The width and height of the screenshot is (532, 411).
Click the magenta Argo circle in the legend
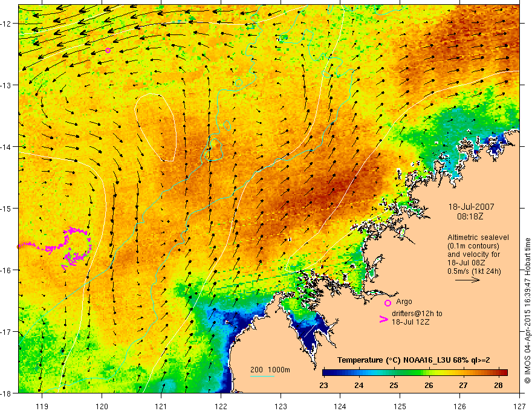(388, 303)
